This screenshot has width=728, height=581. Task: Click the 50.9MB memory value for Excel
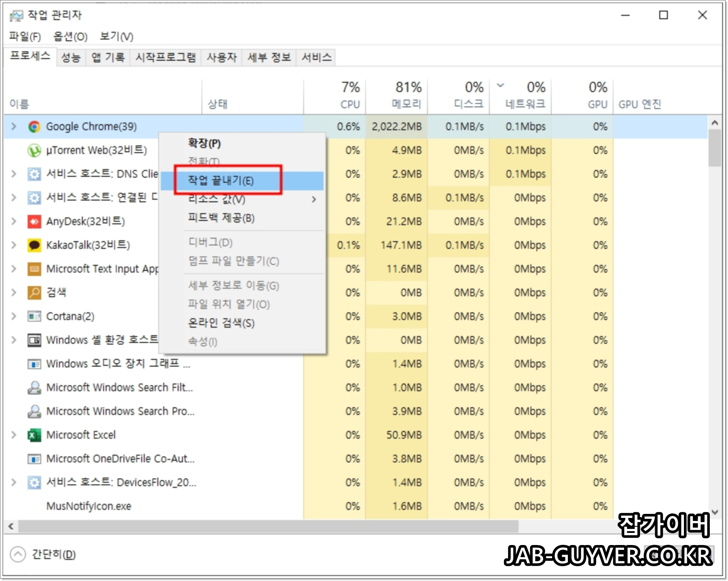[x=404, y=435]
